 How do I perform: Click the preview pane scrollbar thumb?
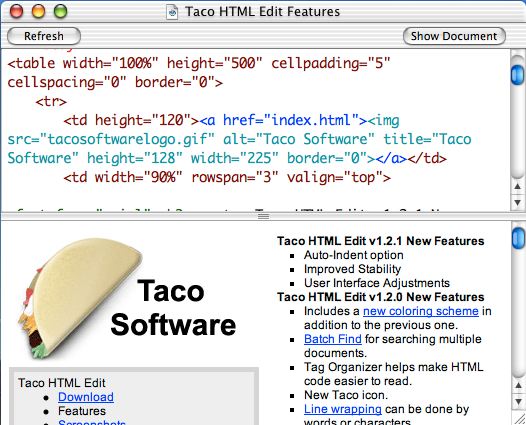coord(518,238)
